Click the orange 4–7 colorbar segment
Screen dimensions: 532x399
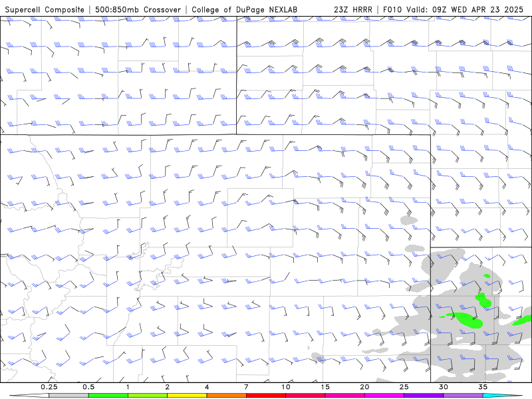226,396
